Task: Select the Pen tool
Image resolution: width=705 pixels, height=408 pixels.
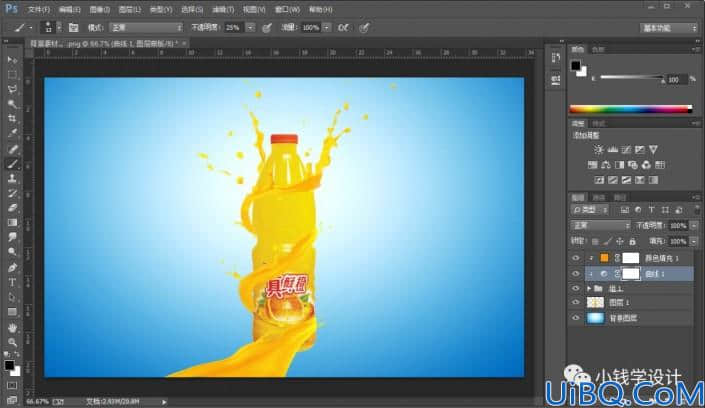Action: [12, 268]
